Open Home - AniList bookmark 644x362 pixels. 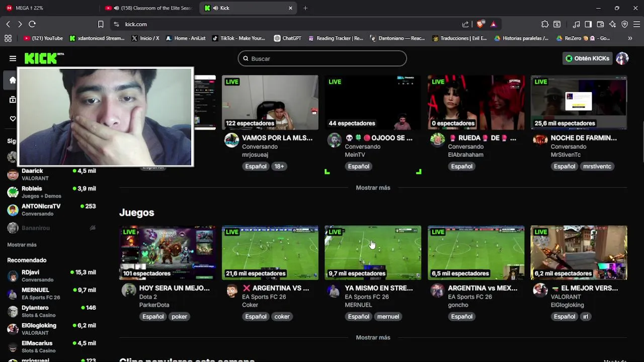[185, 38]
